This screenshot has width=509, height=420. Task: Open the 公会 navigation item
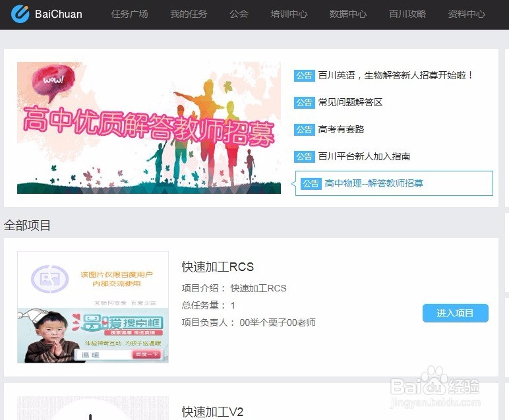239,14
